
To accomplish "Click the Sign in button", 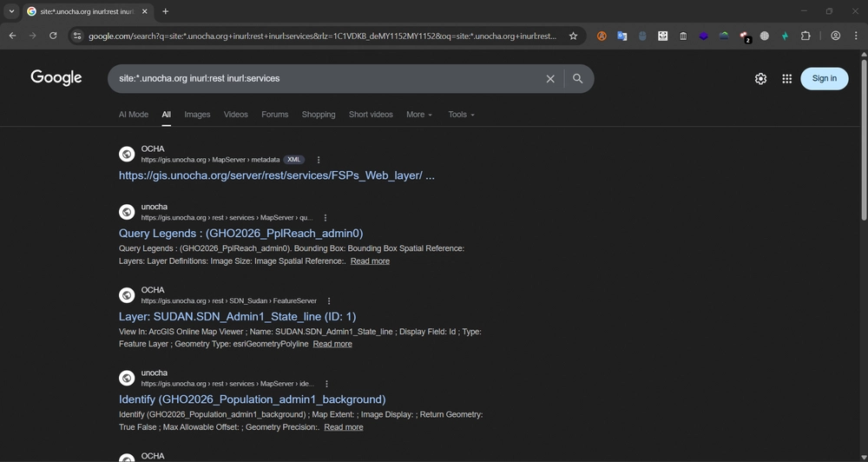I will (825, 79).
